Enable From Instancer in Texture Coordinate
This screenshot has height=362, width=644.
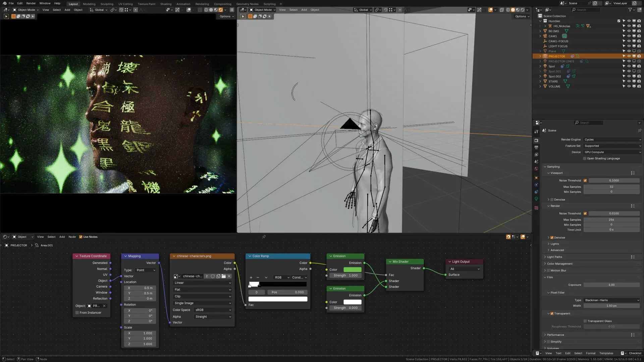(x=77, y=313)
